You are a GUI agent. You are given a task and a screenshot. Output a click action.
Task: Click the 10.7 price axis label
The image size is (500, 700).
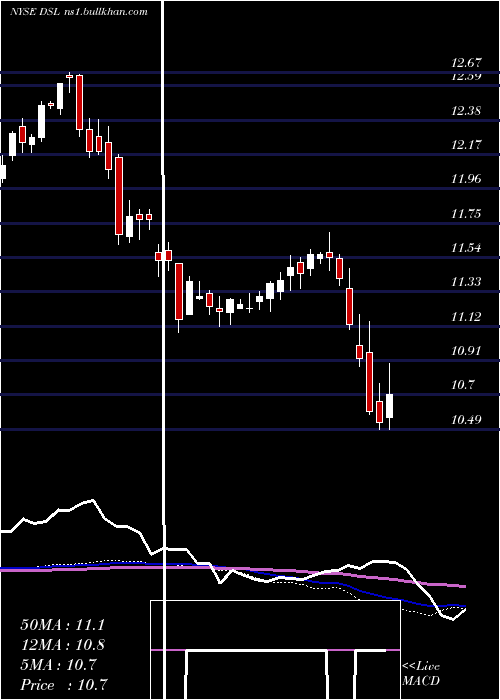click(x=462, y=384)
